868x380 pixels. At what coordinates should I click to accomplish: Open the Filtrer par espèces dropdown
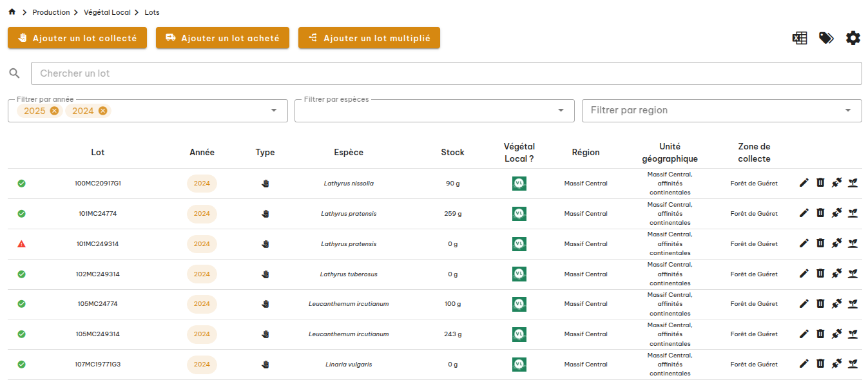pos(561,111)
